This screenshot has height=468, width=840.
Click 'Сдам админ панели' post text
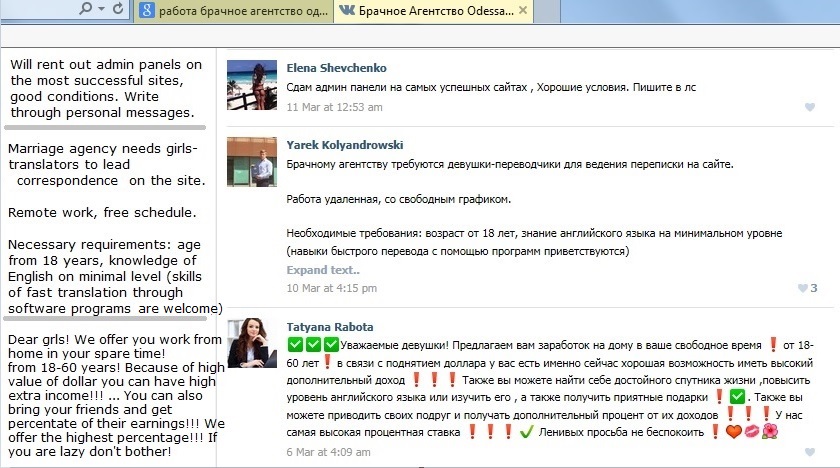click(x=491, y=87)
